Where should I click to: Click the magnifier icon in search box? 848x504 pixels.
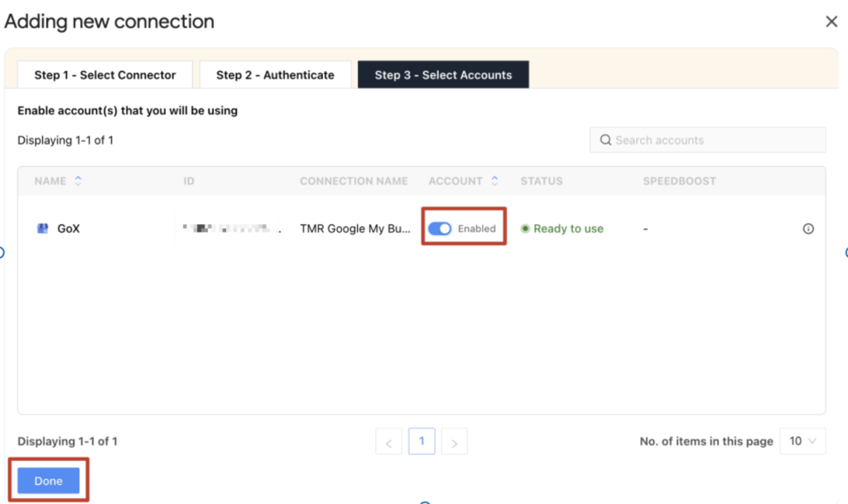pyautogui.click(x=605, y=140)
